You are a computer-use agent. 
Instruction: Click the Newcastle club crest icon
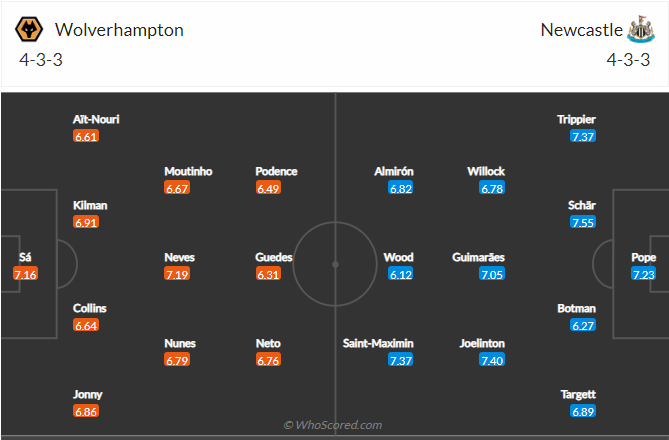click(639, 29)
